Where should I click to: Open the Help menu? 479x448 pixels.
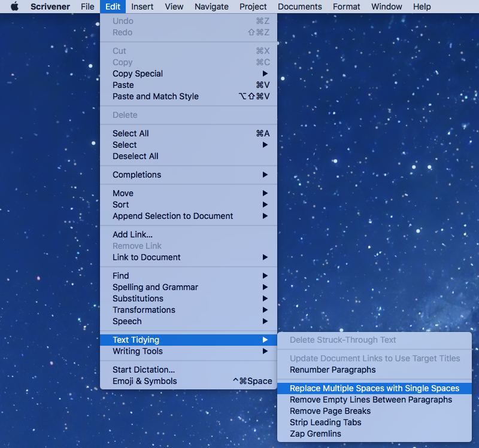tap(422, 7)
